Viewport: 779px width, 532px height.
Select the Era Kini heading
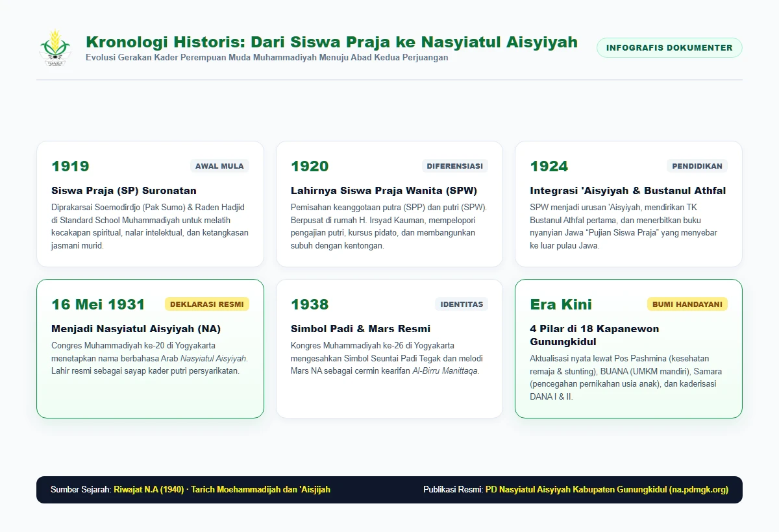pyautogui.click(x=561, y=304)
